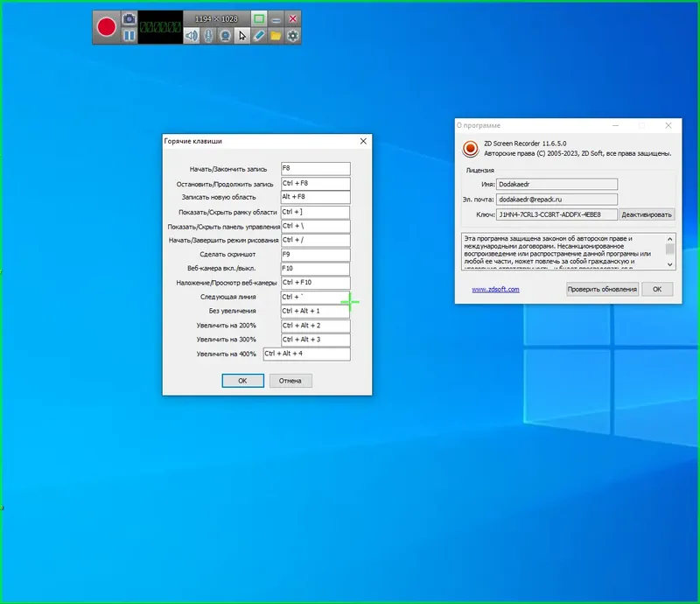Toggle the microphone input
This screenshot has height=604, width=700.
pos(207,36)
